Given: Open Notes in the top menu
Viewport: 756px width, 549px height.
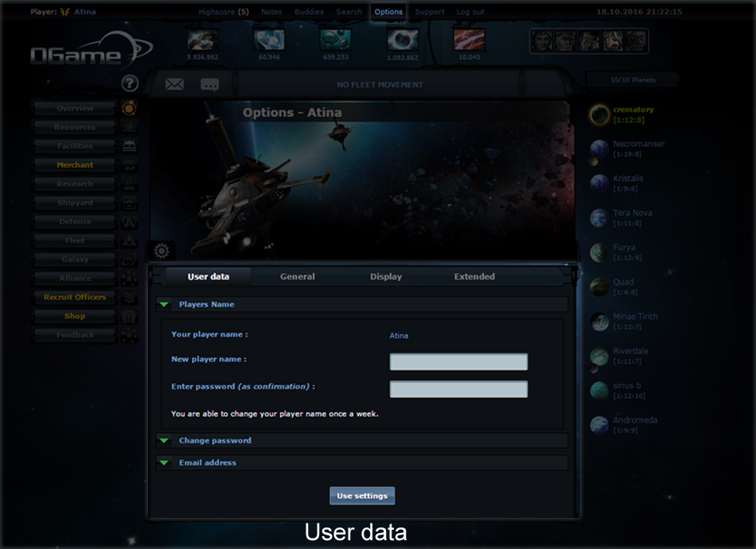Looking at the screenshot, I should click(x=271, y=12).
